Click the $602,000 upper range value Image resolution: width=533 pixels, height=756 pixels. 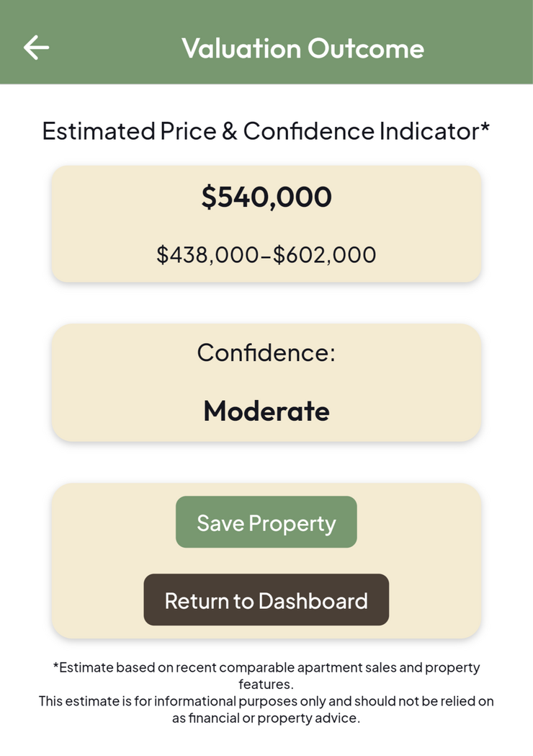point(328,254)
